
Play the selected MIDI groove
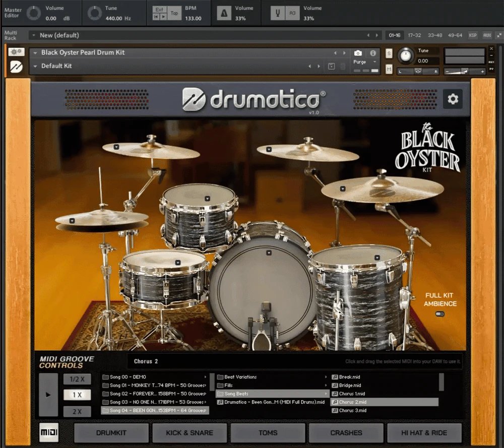[x=48, y=395]
